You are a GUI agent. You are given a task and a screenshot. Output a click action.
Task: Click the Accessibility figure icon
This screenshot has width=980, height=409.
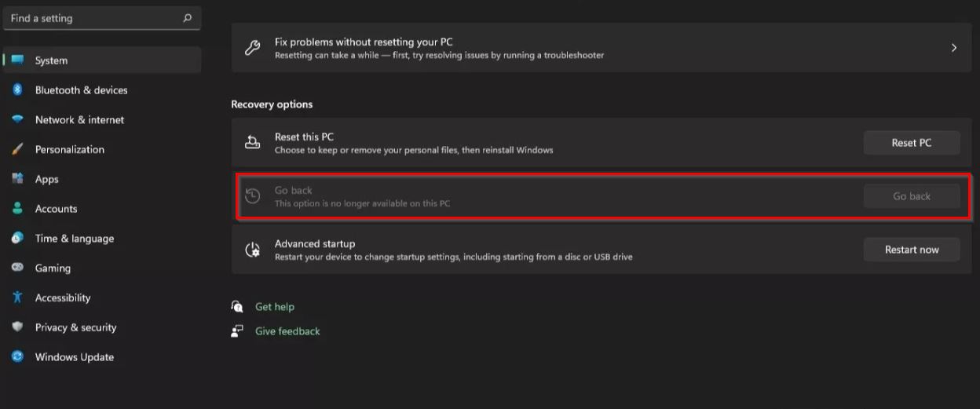(17, 298)
